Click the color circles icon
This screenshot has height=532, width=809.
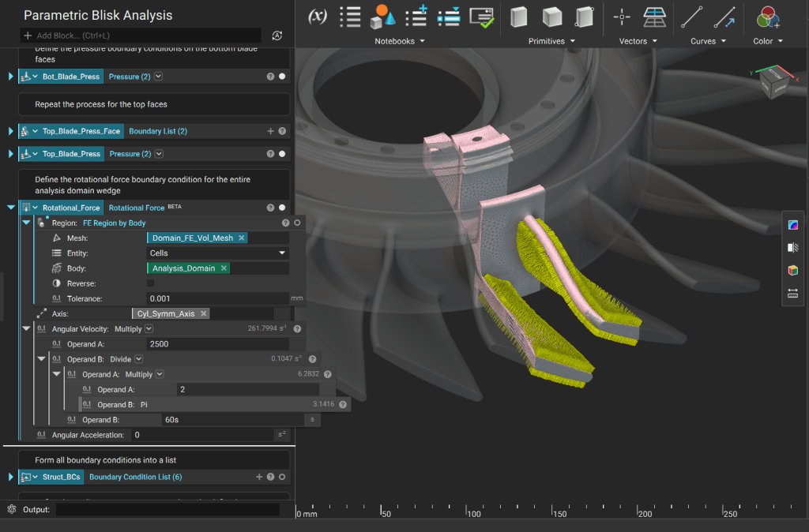coord(768,17)
